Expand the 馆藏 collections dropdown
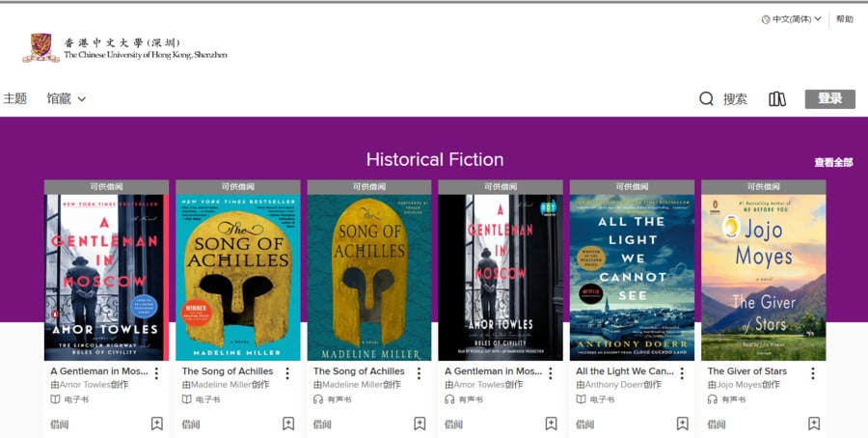The image size is (868, 438). click(66, 99)
